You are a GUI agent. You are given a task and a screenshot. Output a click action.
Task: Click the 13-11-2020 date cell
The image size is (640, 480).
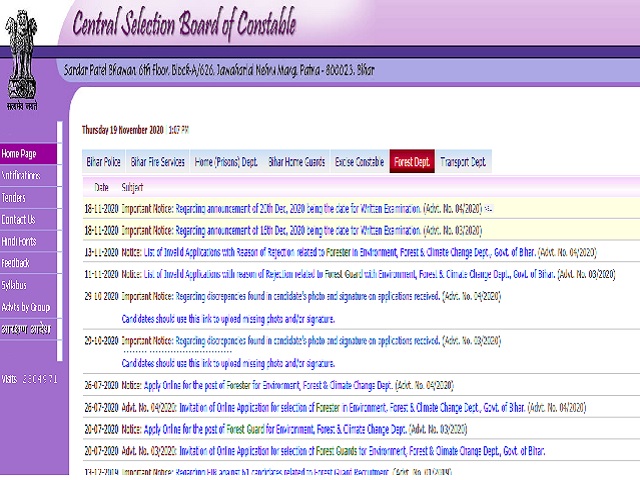(101, 252)
